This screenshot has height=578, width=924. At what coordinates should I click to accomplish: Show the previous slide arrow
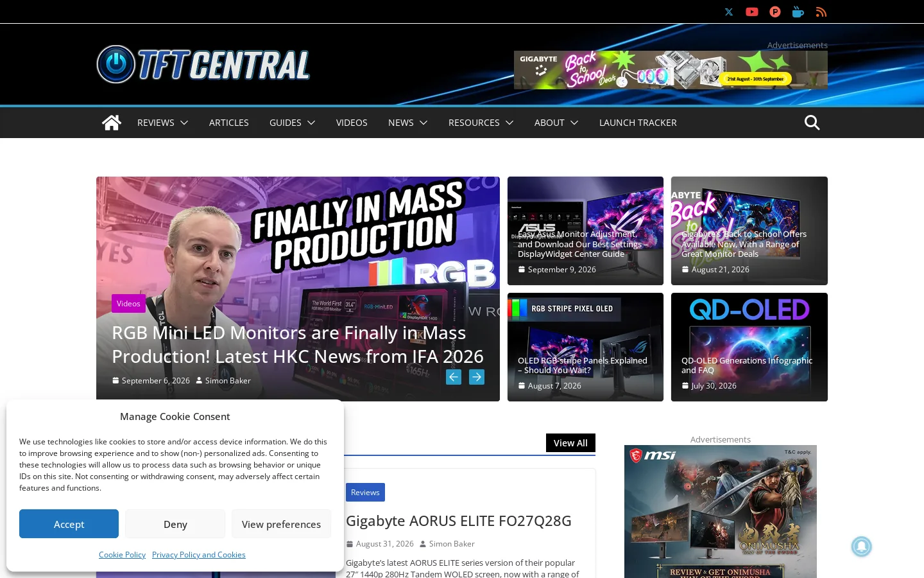[x=454, y=377]
